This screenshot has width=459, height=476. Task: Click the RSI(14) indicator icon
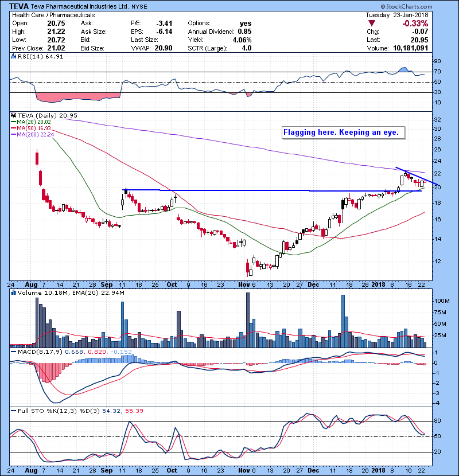click(x=13, y=56)
